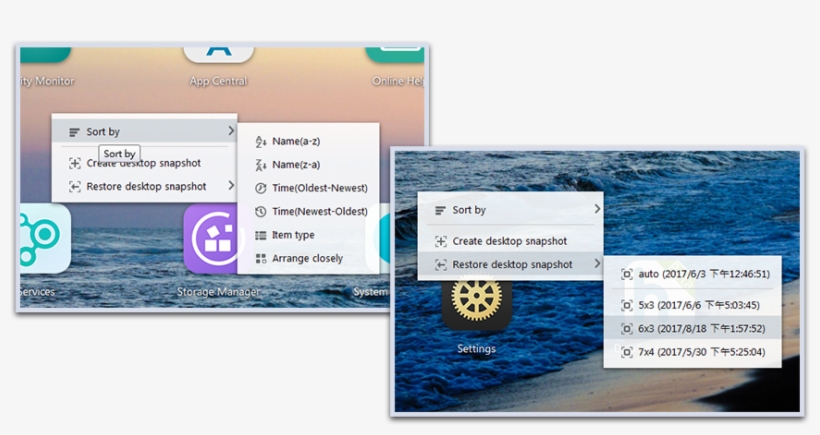Screen dimensions: 820x435
Task: Choose Restore desktop snapshot in right menu
Action: pos(510,265)
